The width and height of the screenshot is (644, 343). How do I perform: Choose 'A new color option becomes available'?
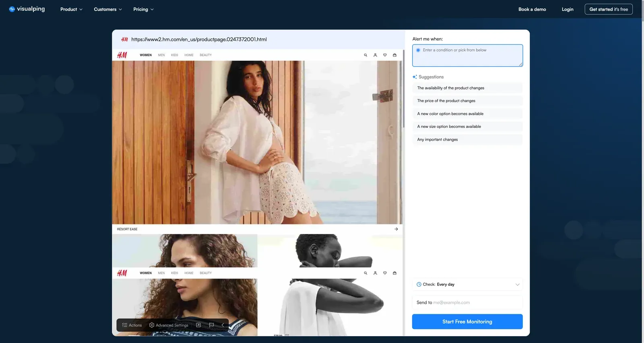(x=467, y=114)
